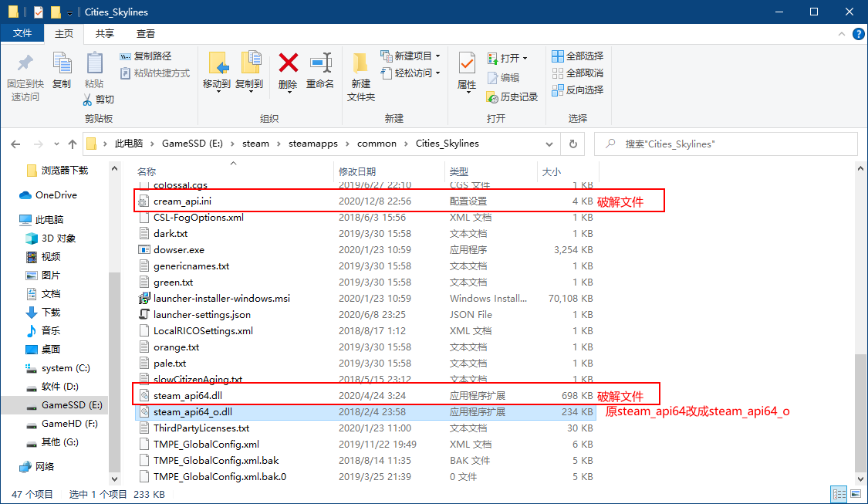This screenshot has height=504, width=868.
Task: Click the Rename (重命名) icon
Action: [x=320, y=63]
